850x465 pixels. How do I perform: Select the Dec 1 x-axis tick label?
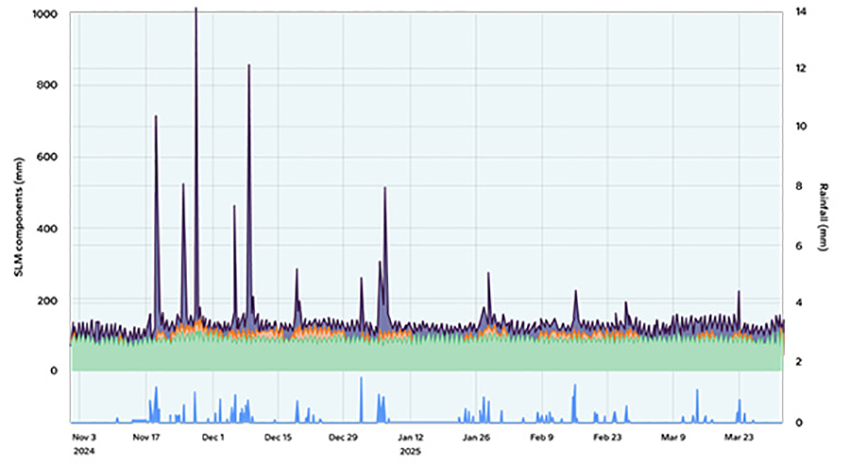click(x=213, y=437)
